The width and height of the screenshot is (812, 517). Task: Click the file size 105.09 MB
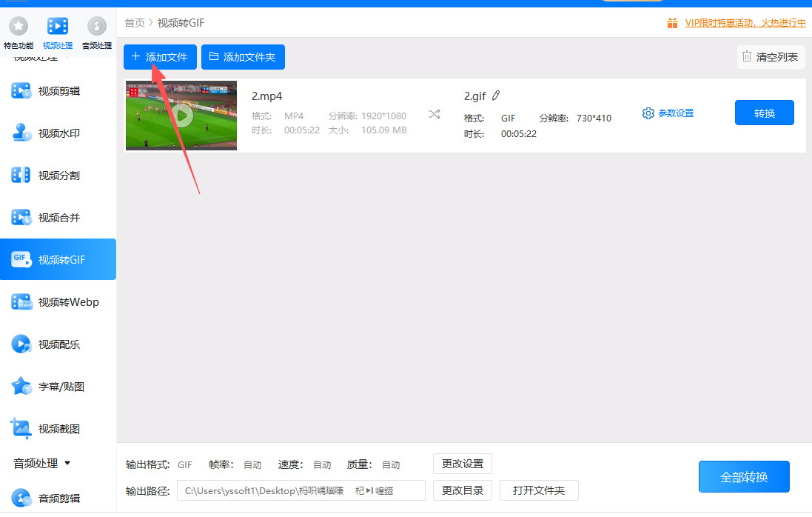[383, 130]
